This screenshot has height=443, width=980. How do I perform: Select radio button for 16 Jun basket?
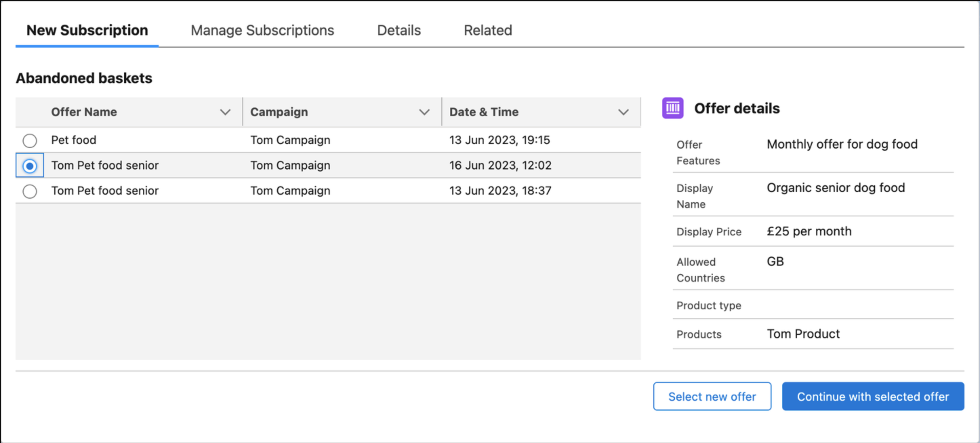30,166
